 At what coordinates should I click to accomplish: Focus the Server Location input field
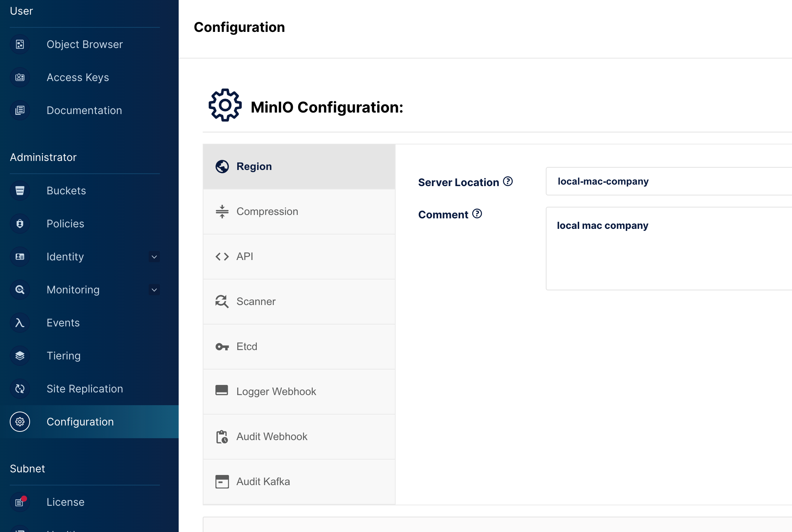click(x=669, y=181)
